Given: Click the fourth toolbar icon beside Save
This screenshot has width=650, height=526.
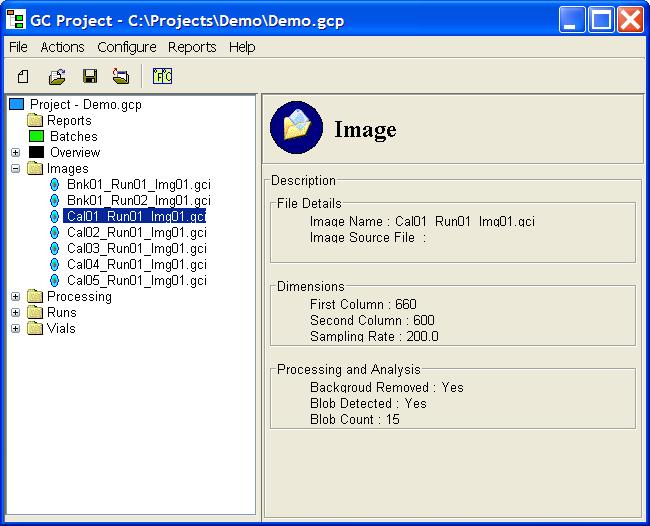Looking at the screenshot, I should point(121,76).
